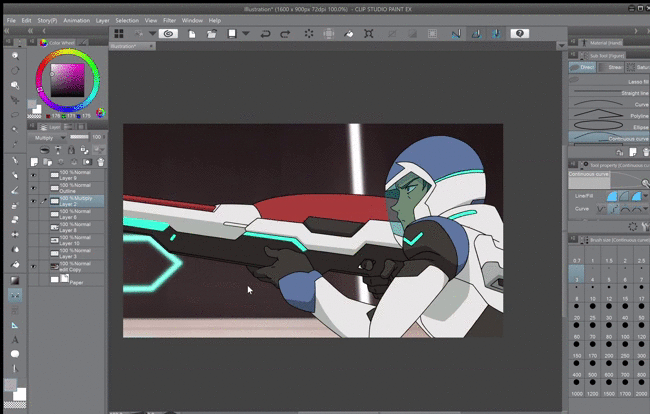Click the wrench icon in Tool property
This screenshot has height=414, width=650.
click(x=645, y=226)
